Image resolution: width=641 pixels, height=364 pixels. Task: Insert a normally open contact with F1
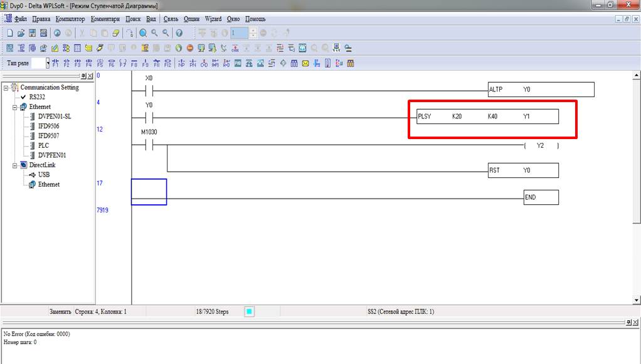tap(55, 63)
